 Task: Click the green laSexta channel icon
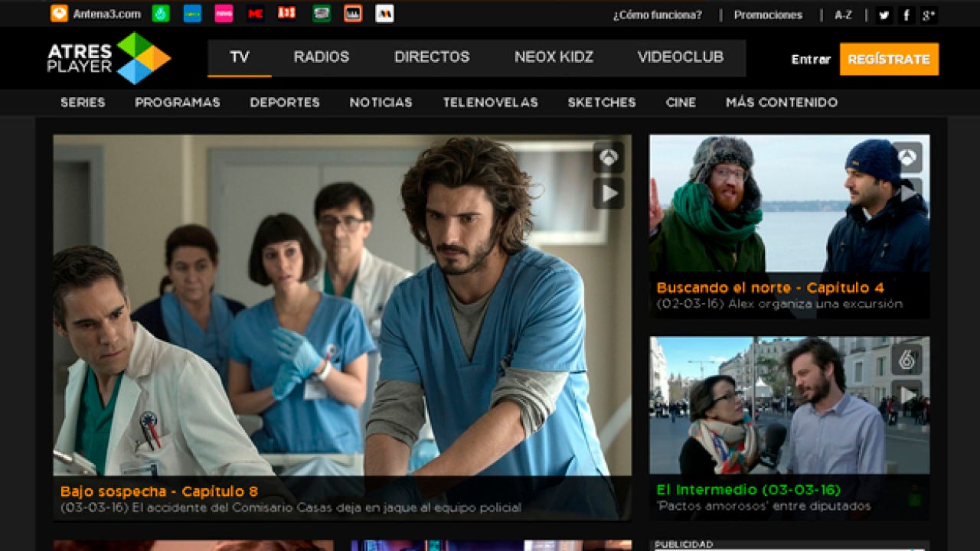(161, 14)
